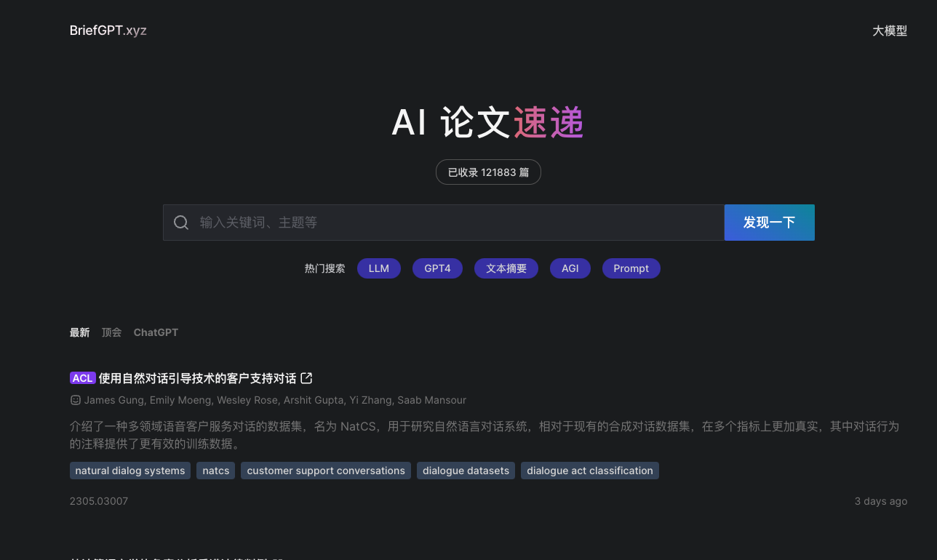Click the author list starting James Gung
The height and width of the screenshot is (560, 937).
pos(275,400)
